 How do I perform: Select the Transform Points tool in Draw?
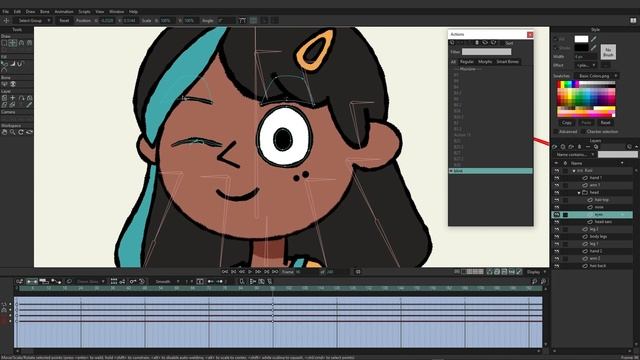(x=13, y=43)
